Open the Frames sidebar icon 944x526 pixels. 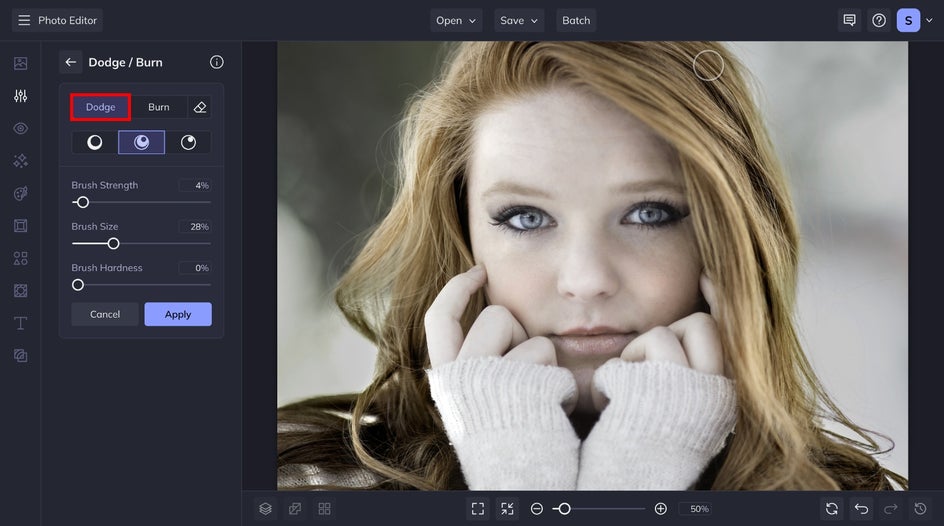[20, 226]
